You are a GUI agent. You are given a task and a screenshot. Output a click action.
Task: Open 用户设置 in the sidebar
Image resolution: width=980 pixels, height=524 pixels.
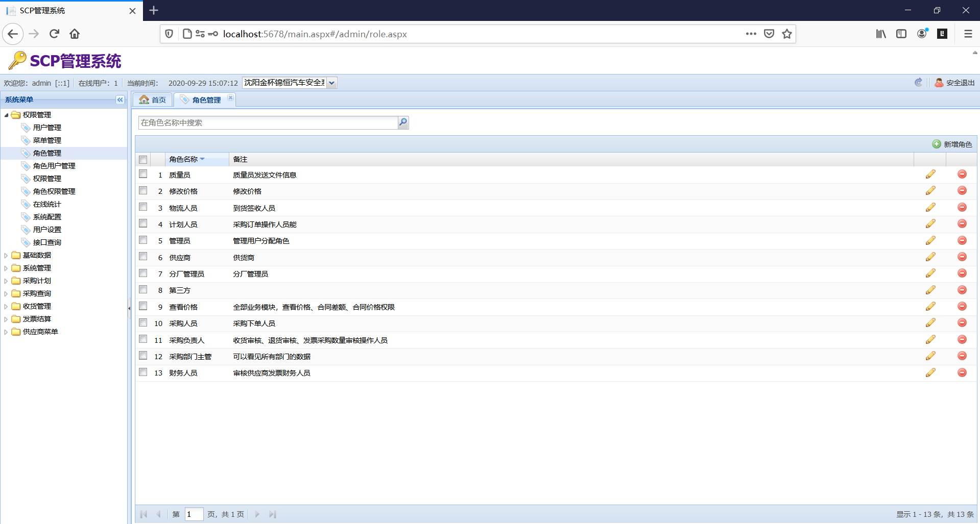[47, 230]
